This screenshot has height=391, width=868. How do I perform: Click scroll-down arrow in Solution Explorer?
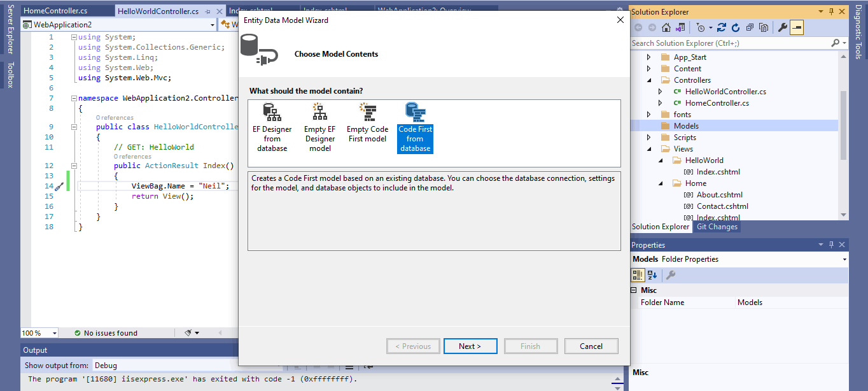click(843, 215)
